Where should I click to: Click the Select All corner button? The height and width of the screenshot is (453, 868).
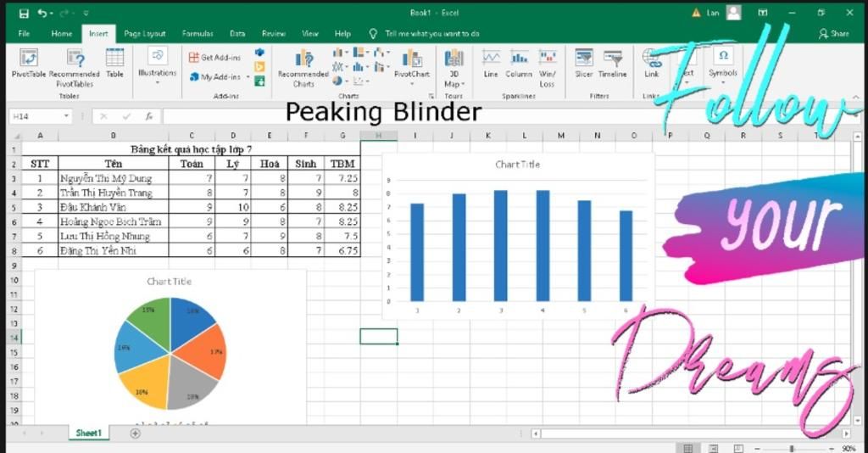tap(14, 135)
